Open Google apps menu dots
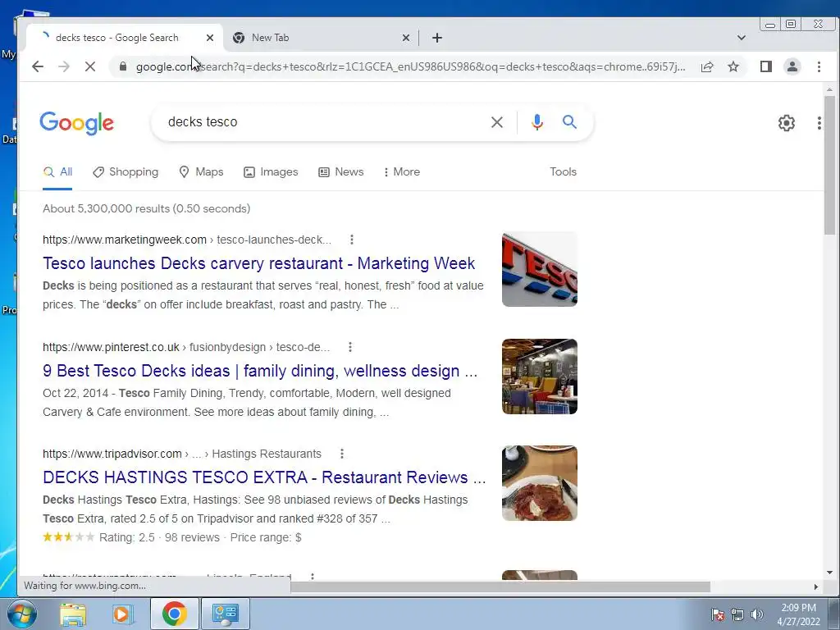This screenshot has width=840, height=630. 819,123
